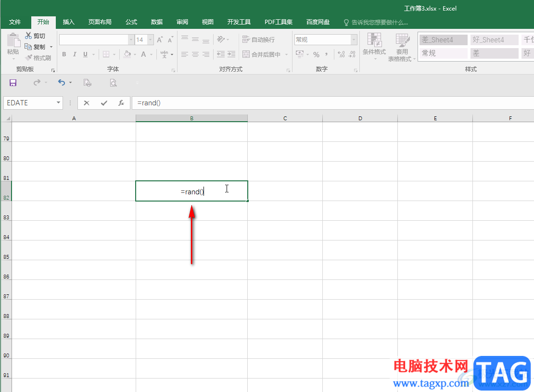
Task: Switch to the 公式 tab
Action: click(x=131, y=22)
